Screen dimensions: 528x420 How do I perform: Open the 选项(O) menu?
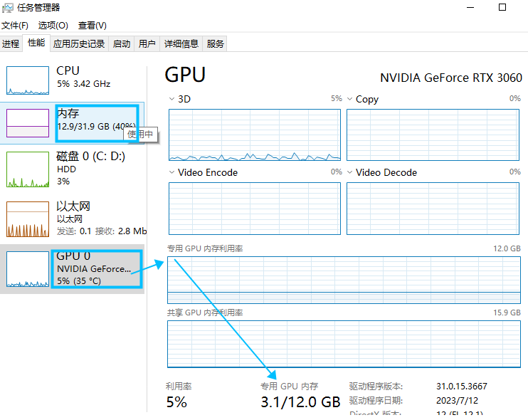53,26
